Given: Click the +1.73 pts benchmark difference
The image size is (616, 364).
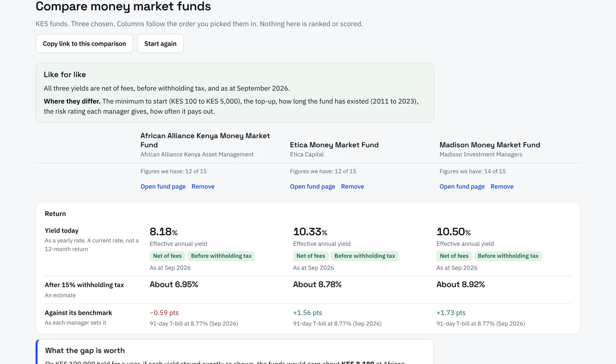Looking at the screenshot, I should tap(451, 313).
